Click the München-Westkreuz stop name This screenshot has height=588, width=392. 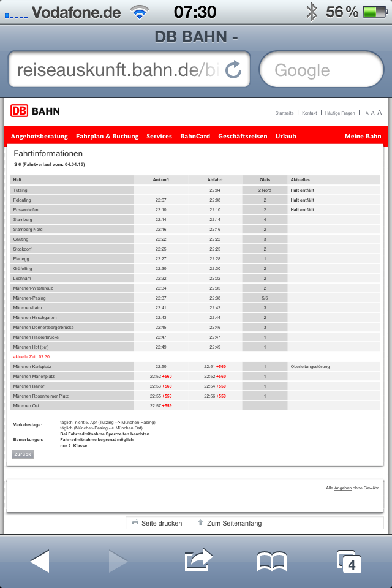point(33,288)
